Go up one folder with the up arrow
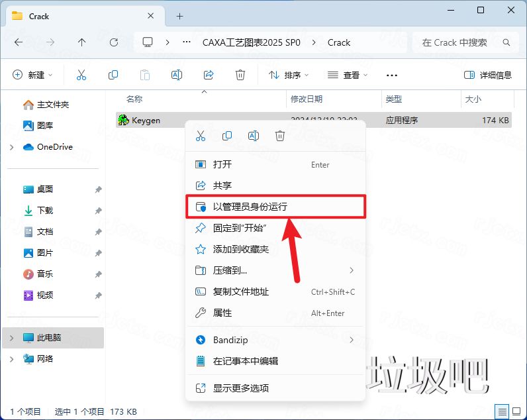Screen dimensions: 527x420 tap(81, 42)
